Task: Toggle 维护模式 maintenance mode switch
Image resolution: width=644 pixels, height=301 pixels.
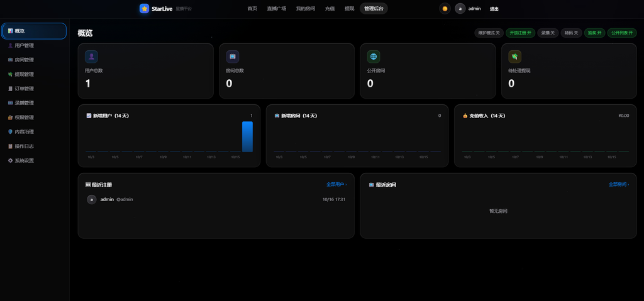Action: (489, 33)
